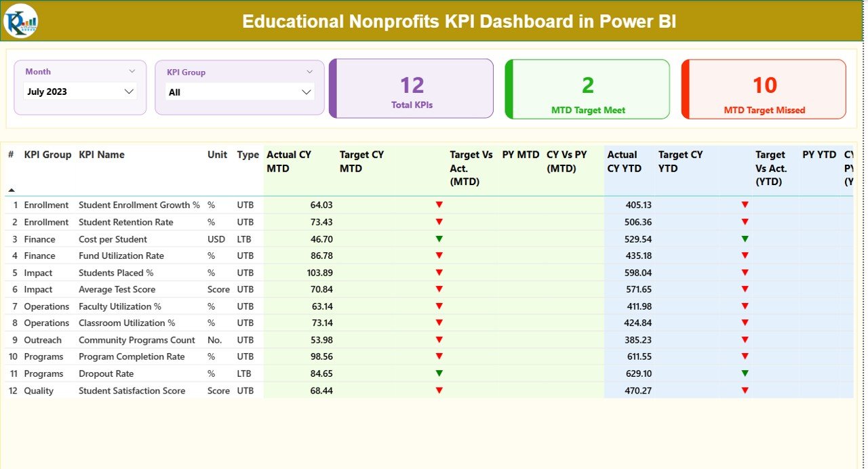
Task: Collapse the Month slicer header chevron
Action: click(x=134, y=71)
